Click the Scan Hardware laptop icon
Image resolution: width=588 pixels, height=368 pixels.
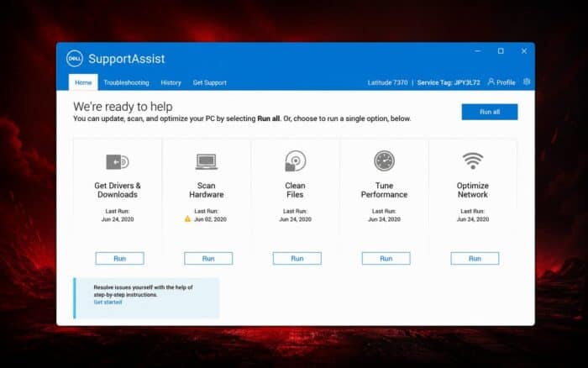pos(207,161)
